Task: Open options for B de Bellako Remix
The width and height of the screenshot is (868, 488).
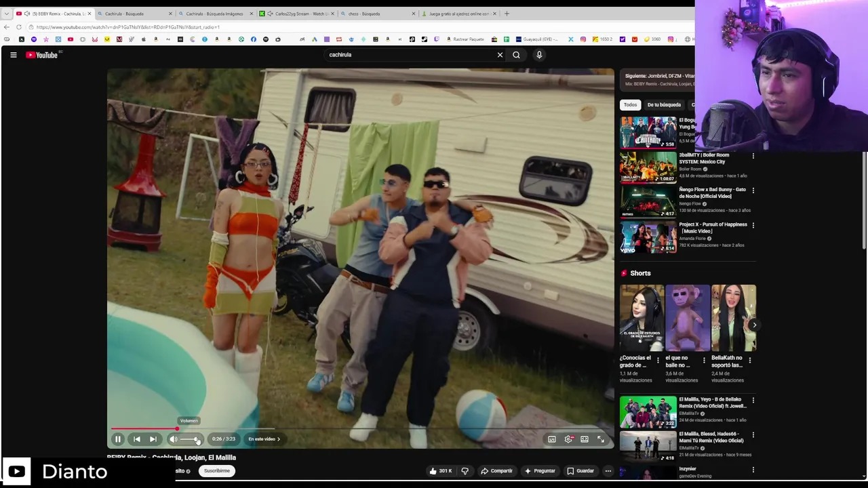Action: (753, 401)
